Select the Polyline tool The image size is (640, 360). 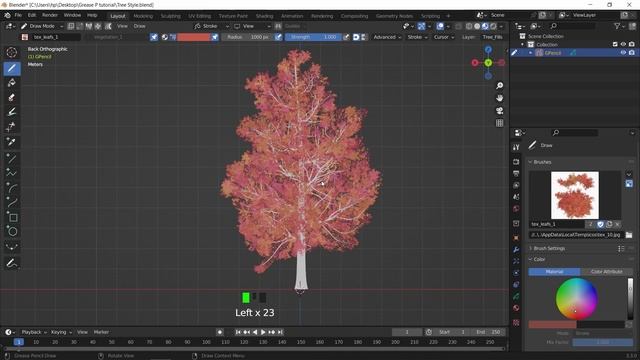pyautogui.click(x=12, y=173)
